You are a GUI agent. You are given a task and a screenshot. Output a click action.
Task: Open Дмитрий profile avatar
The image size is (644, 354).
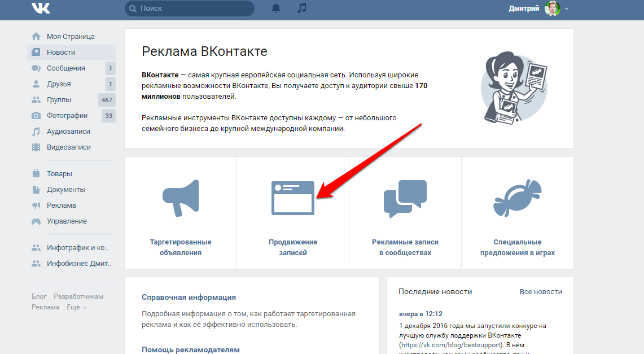553,8
